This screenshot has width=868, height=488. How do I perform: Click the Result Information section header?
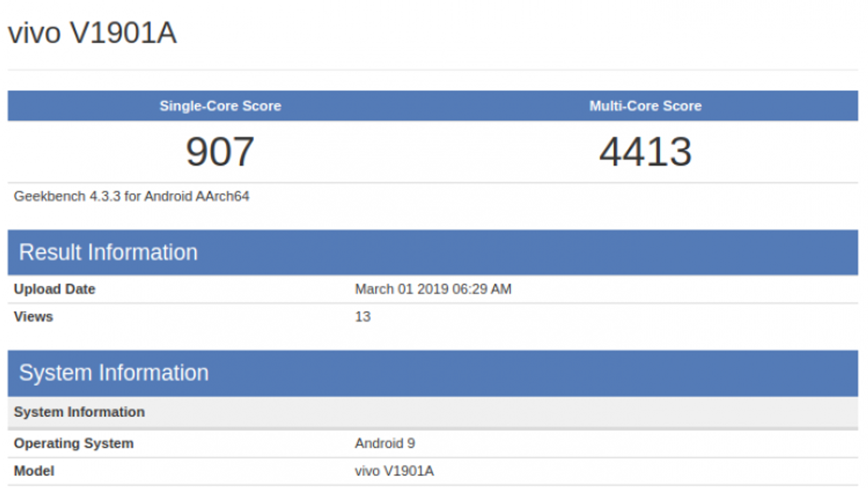pos(433,253)
